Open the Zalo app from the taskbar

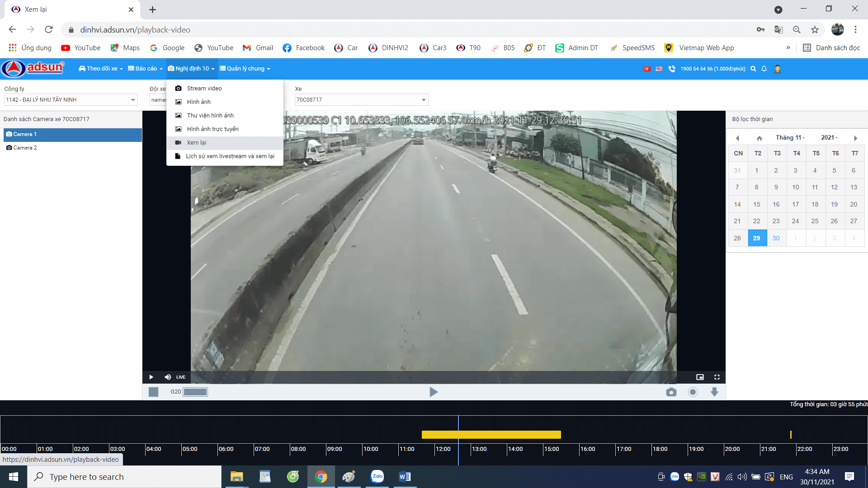click(377, 477)
